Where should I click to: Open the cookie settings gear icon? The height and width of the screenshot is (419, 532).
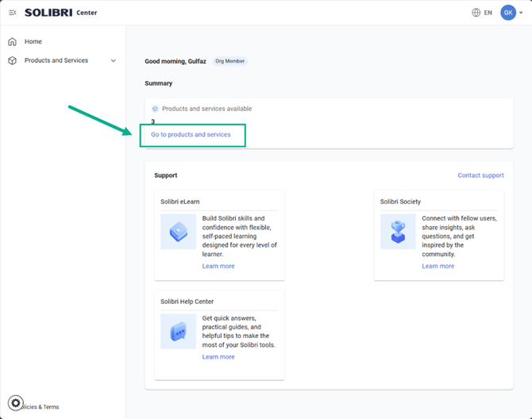point(16,402)
